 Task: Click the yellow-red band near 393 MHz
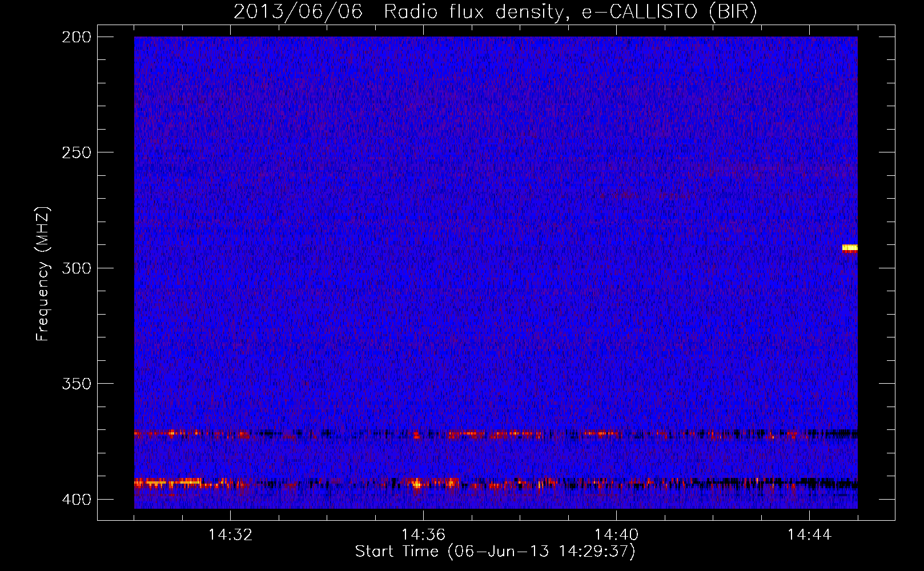click(x=496, y=484)
